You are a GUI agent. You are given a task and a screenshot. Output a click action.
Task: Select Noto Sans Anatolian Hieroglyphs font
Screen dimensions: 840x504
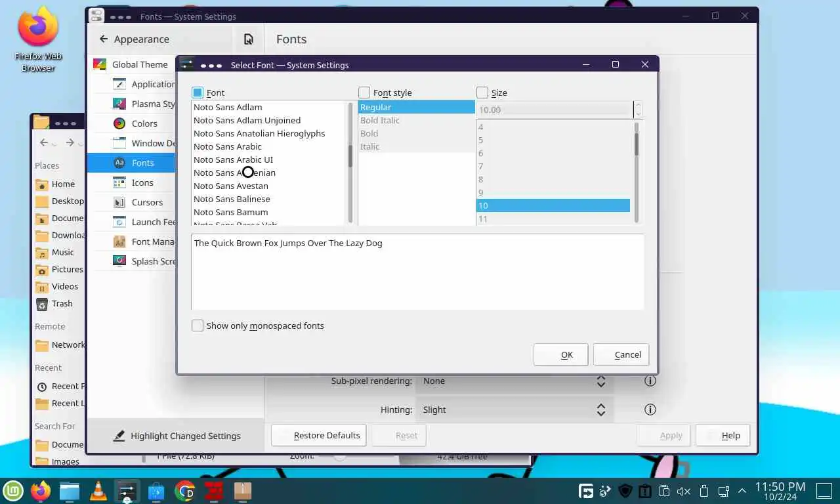268,133
